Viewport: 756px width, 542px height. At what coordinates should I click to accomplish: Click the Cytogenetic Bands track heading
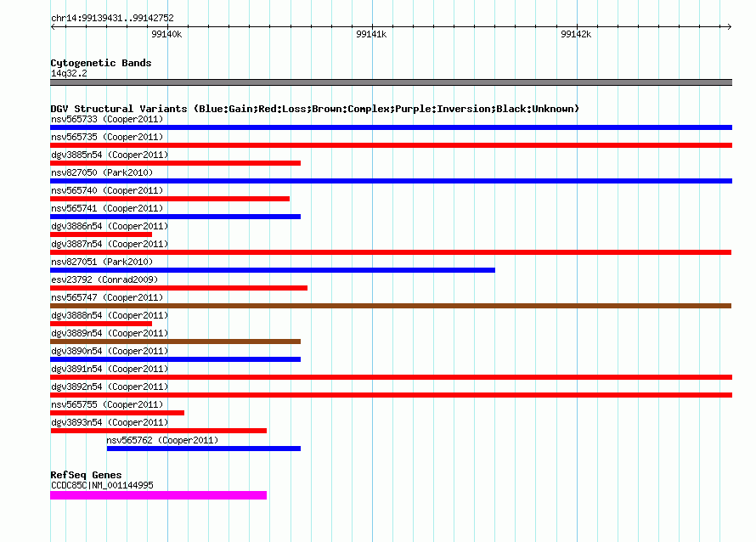[101, 63]
